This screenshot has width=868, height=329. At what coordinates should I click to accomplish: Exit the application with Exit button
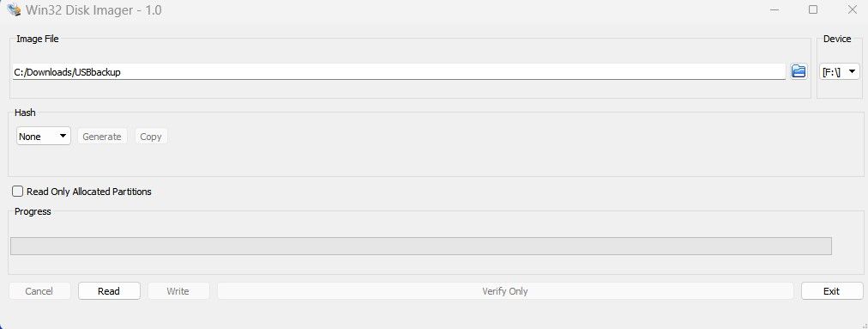coord(831,290)
